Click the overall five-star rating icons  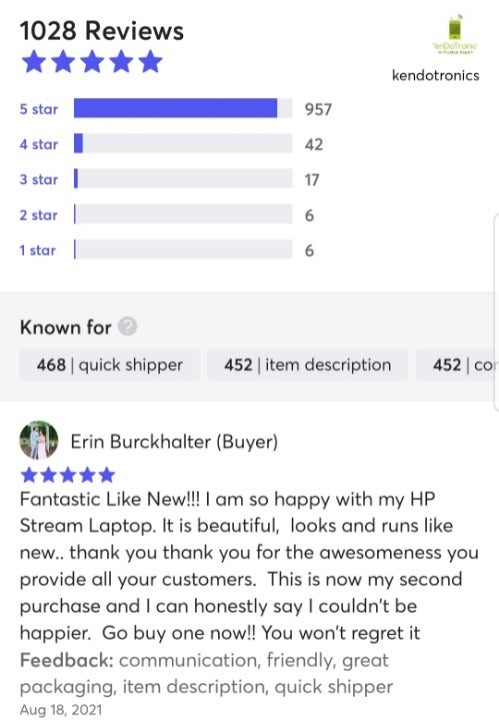[92, 62]
